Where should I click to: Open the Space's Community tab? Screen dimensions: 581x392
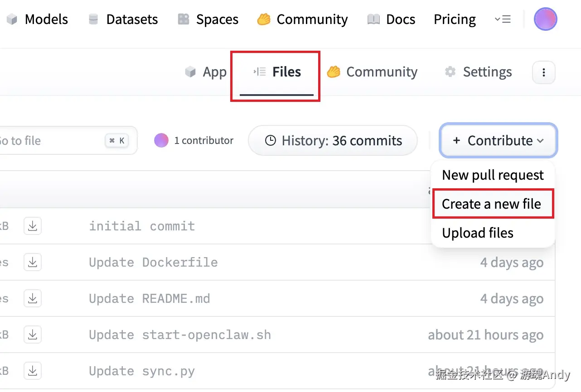[373, 72]
